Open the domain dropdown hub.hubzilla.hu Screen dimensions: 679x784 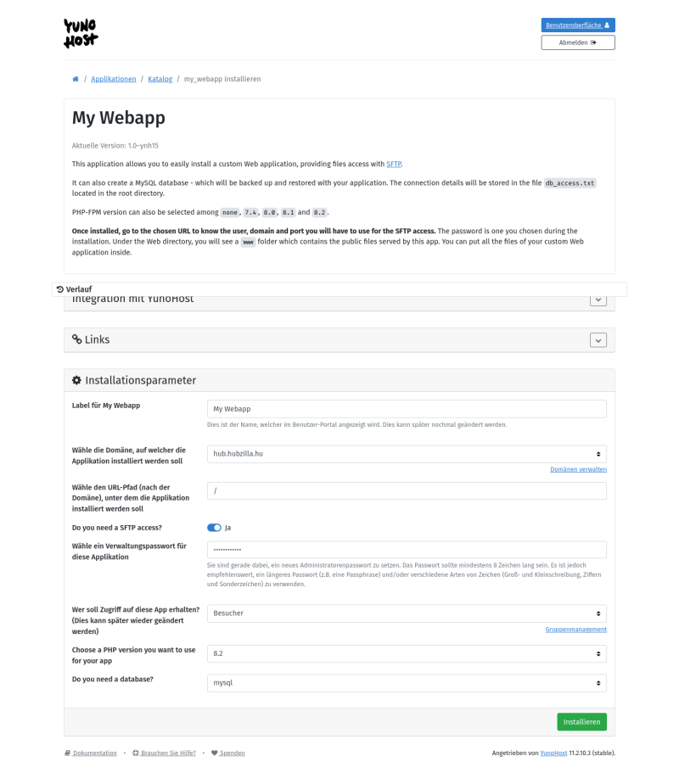[407, 454]
